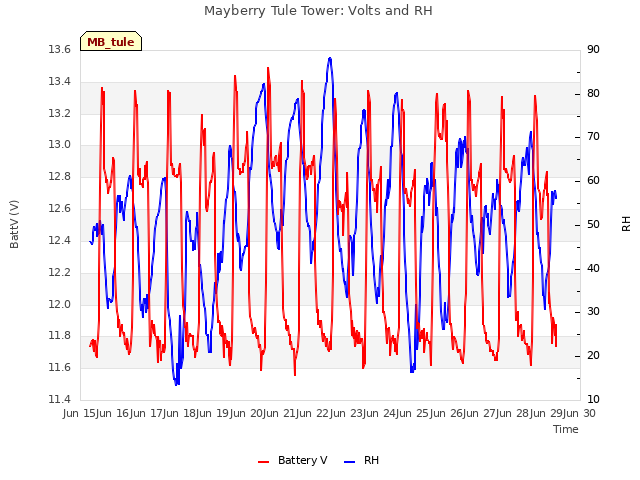Click the RH right axis title
This screenshot has width=640, height=480.
click(x=626, y=224)
